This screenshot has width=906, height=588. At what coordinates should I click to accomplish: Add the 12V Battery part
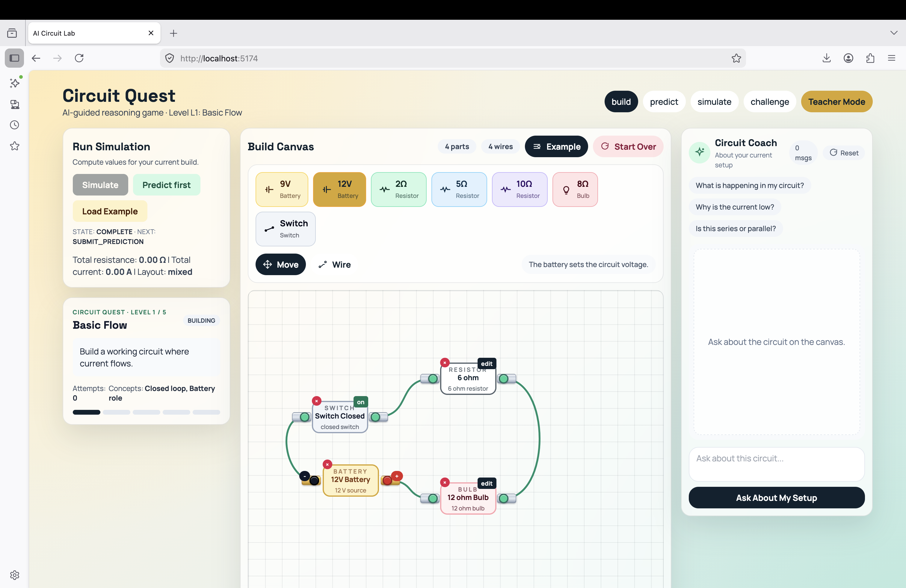(x=339, y=190)
